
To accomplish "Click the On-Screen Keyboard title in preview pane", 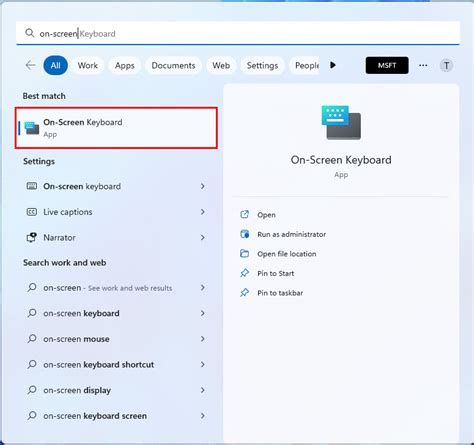I will pos(341,160).
